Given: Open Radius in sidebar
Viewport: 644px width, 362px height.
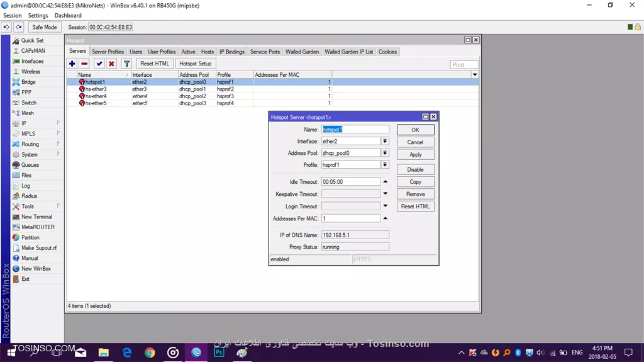Looking at the screenshot, I should pyautogui.click(x=29, y=196).
